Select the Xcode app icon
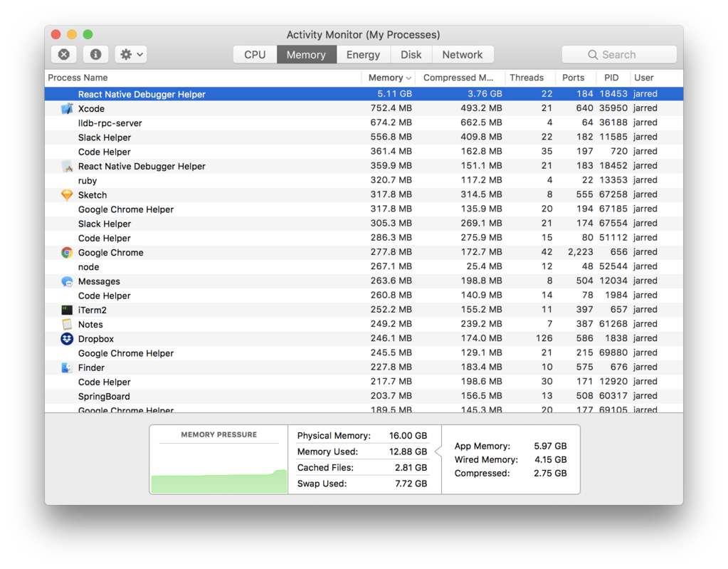The width and height of the screenshot is (728, 569). 67,109
